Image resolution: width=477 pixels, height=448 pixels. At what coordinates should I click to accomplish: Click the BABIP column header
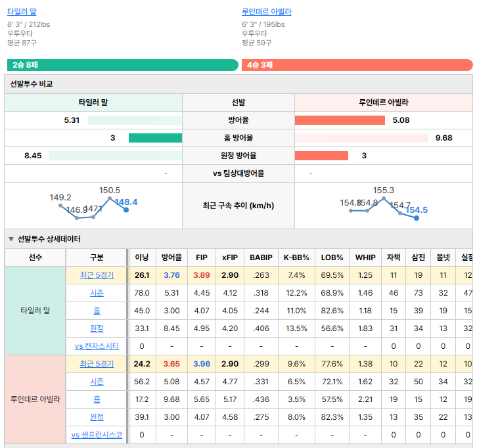[261, 258]
